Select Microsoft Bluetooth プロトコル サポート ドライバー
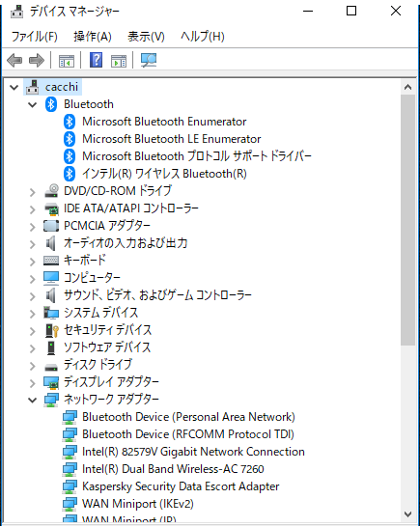Image resolution: width=420 pixels, height=527 pixels. coord(197,156)
